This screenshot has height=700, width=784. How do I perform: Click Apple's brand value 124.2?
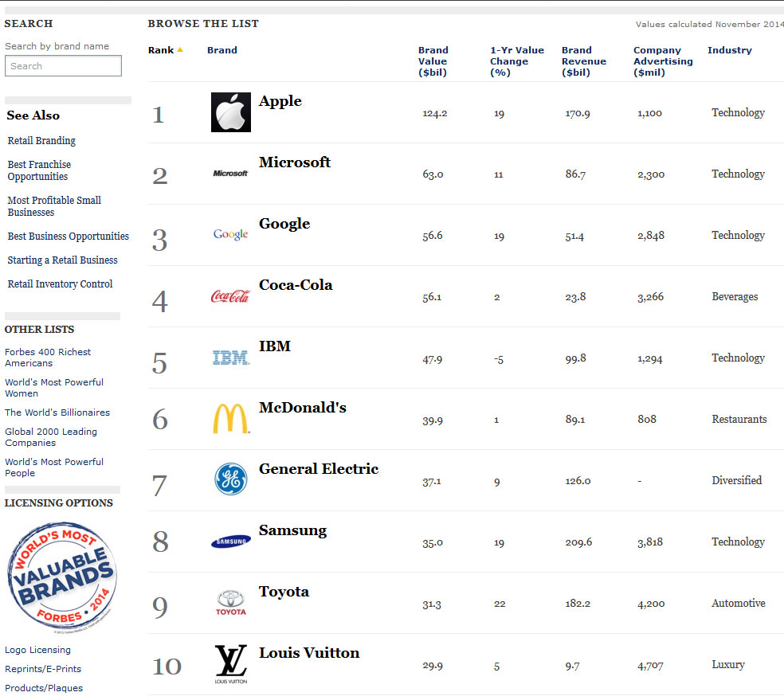tap(434, 113)
